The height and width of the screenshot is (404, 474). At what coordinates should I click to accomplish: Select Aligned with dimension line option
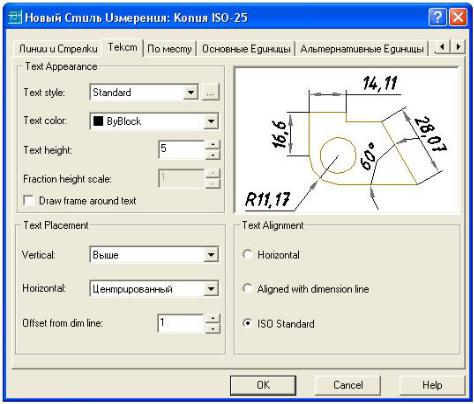tap(247, 289)
